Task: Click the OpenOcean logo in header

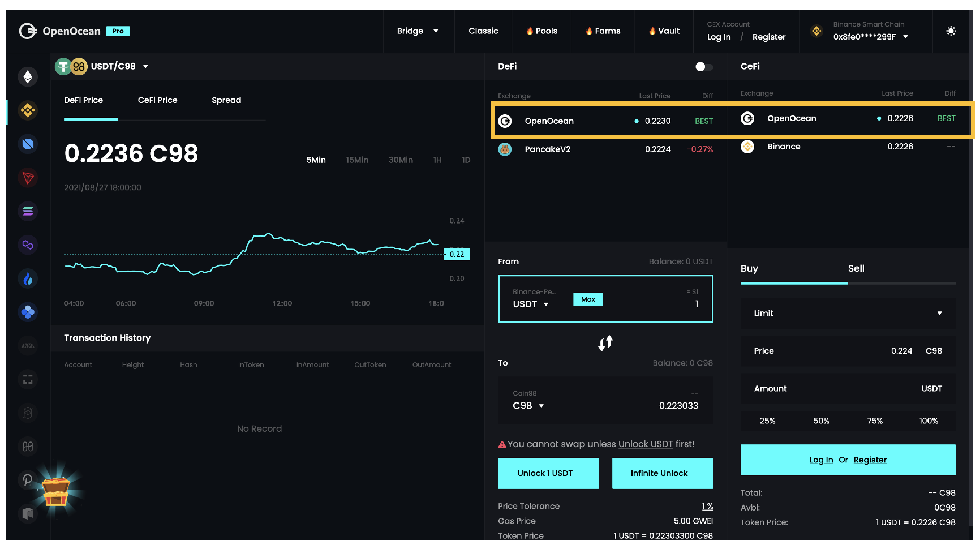Action: point(59,31)
